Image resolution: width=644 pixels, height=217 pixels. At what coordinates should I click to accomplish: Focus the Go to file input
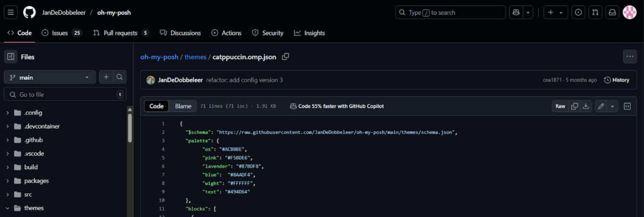click(65, 95)
